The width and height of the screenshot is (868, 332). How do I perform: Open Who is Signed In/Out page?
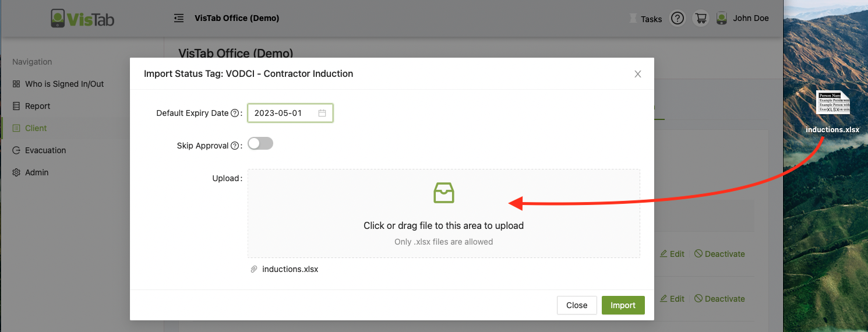click(x=64, y=84)
